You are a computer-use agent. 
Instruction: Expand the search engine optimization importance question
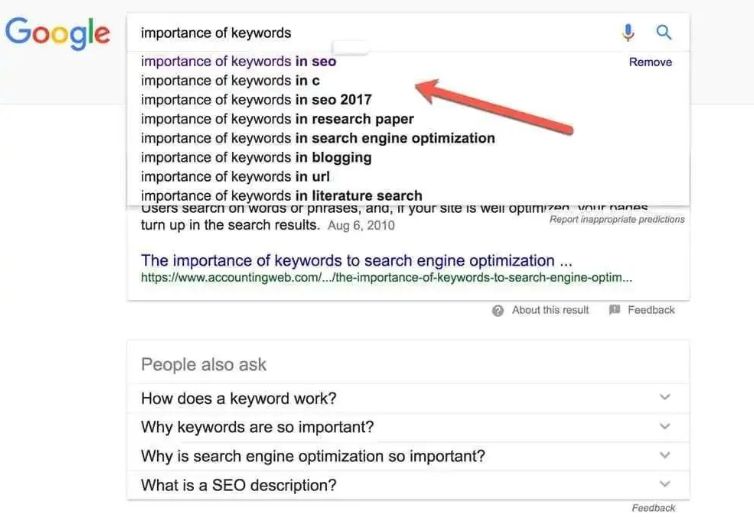(665, 456)
